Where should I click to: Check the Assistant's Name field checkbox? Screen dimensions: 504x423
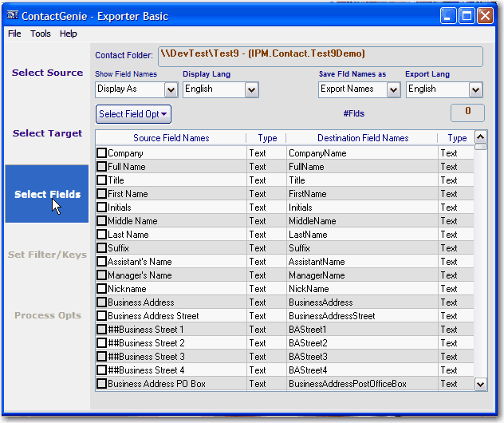coord(102,261)
